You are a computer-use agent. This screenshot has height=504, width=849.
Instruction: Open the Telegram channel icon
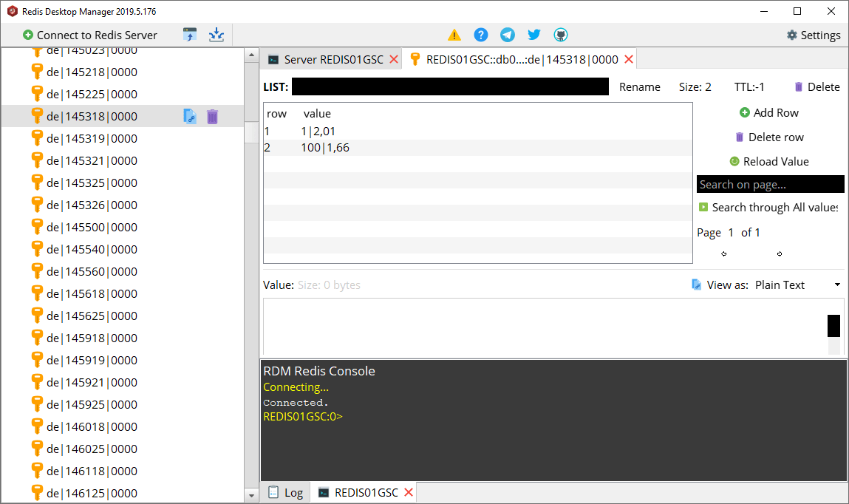tap(508, 35)
